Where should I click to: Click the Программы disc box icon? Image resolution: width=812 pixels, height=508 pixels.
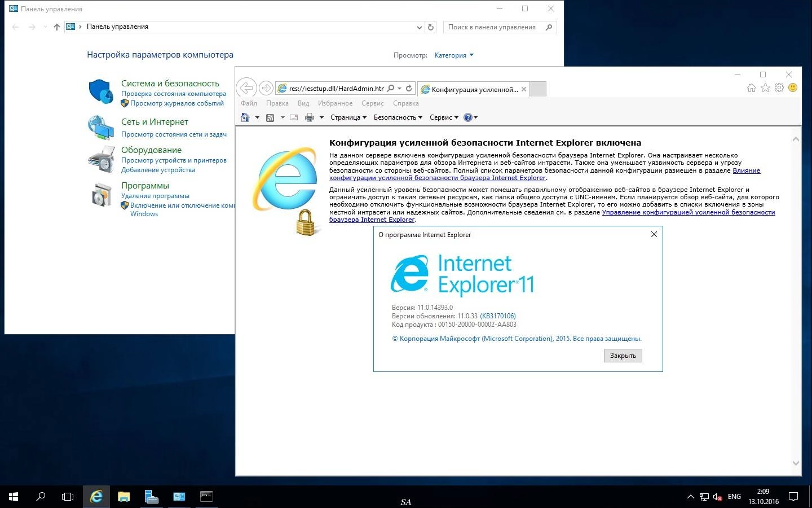pyautogui.click(x=101, y=195)
